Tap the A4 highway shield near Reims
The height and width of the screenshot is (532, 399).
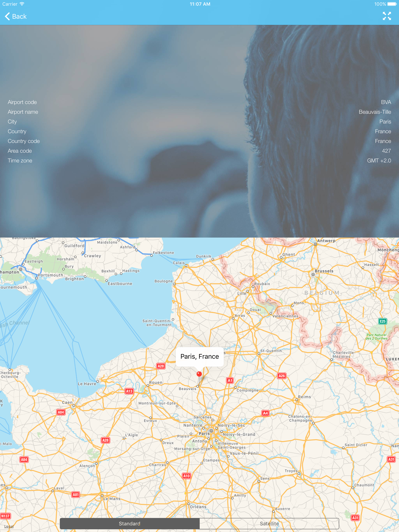click(265, 413)
